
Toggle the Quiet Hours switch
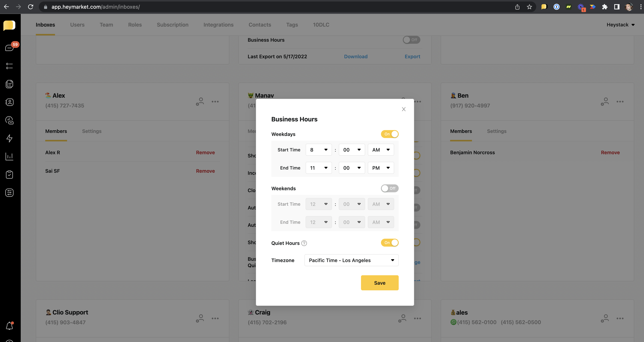click(x=389, y=243)
